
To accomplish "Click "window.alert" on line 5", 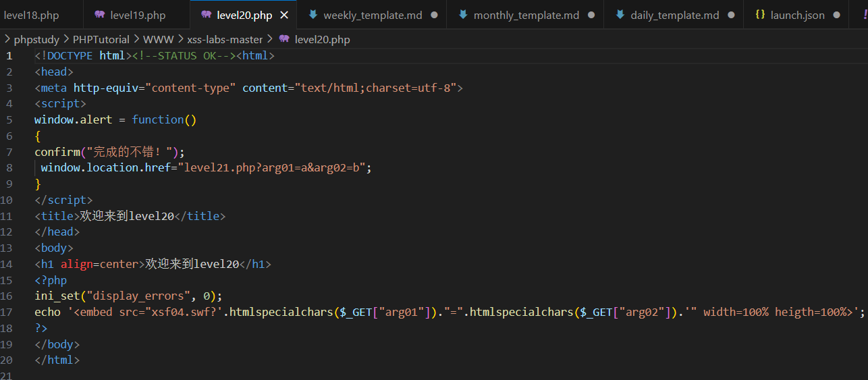I will click(x=74, y=119).
